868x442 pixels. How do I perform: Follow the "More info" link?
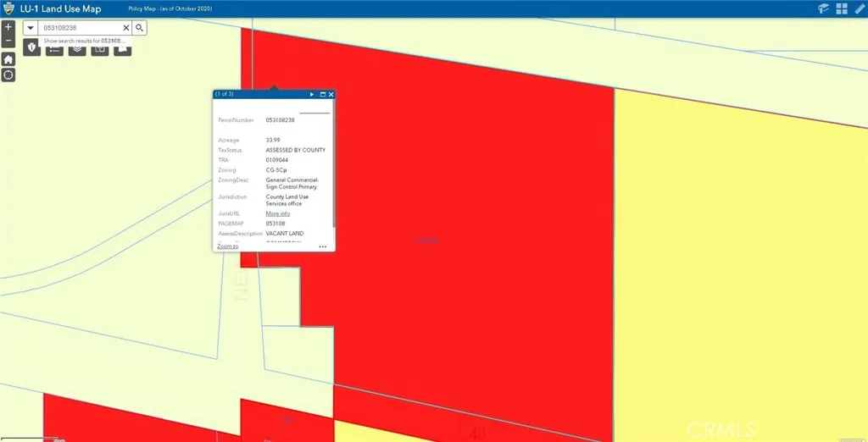point(277,213)
